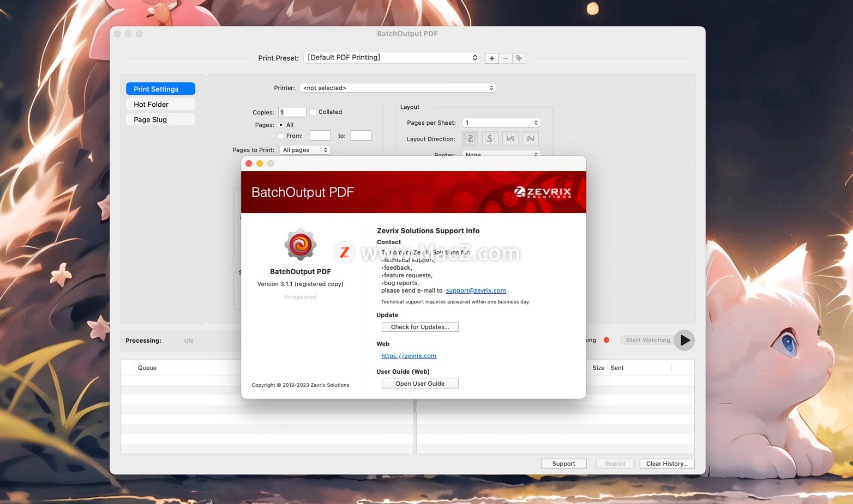Add a new print preset with plus icon

pos(491,58)
